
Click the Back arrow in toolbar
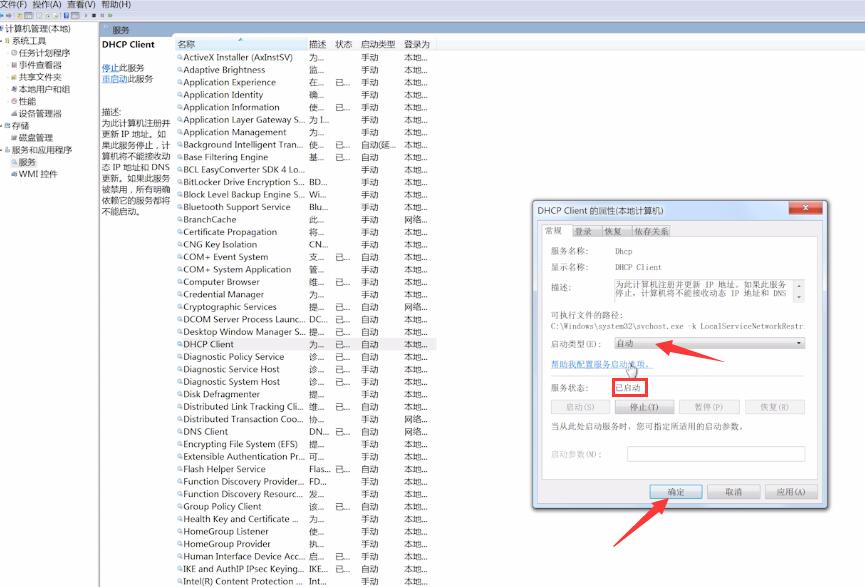tap(2, 15)
